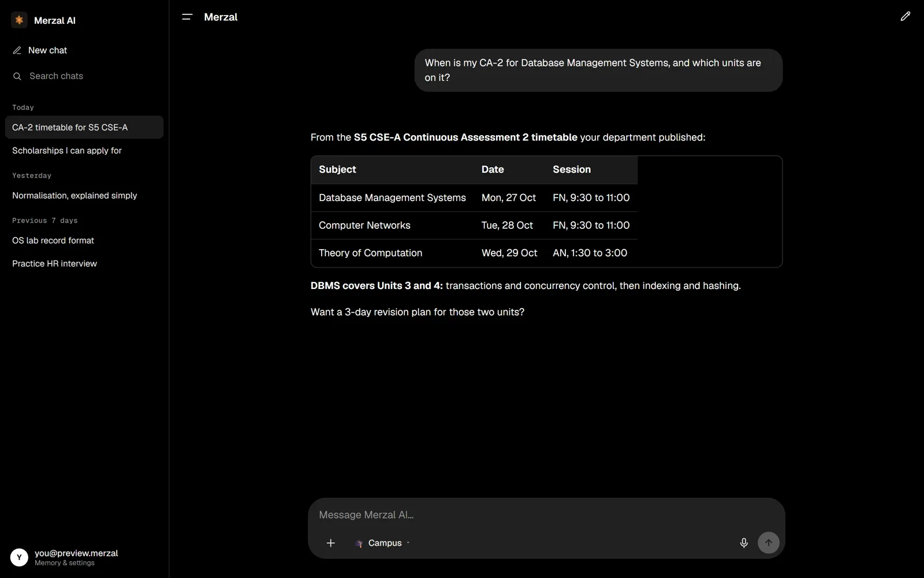Open Practice HR interview chat

click(84, 264)
